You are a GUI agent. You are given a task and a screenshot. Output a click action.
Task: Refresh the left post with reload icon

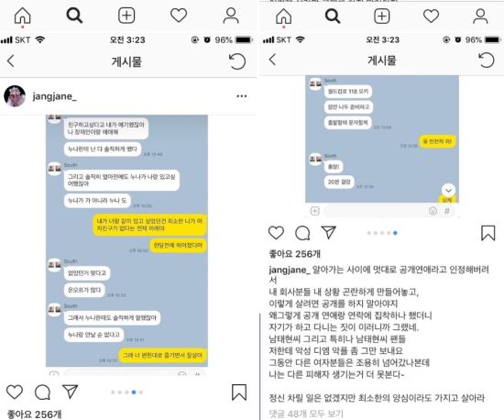(x=237, y=61)
